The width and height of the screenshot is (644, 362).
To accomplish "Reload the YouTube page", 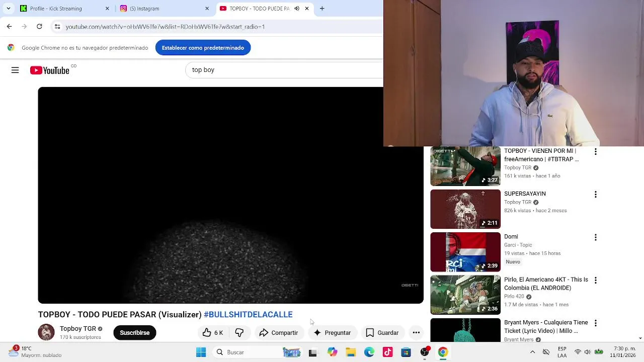I will [39, 27].
